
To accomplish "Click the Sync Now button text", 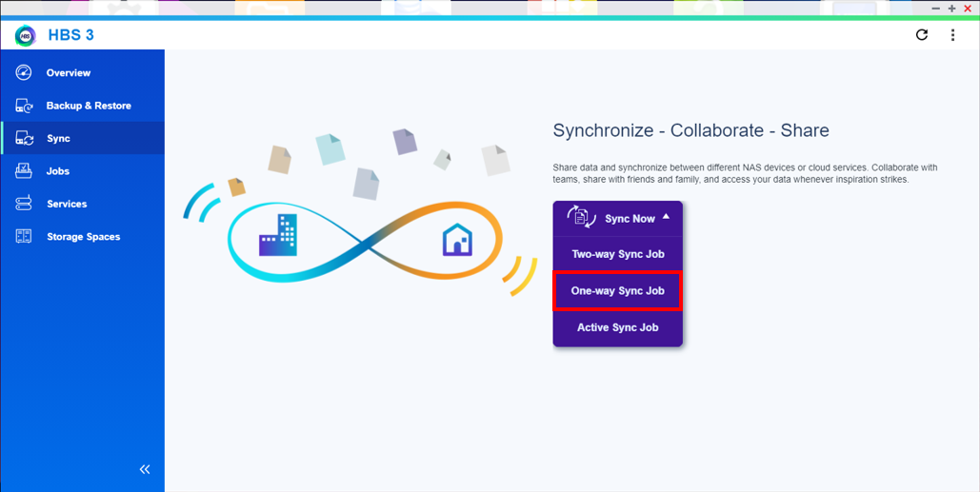I will coord(630,219).
